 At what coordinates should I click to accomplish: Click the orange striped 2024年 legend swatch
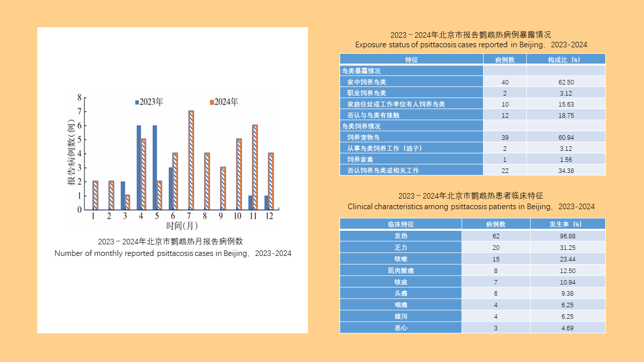[x=212, y=102]
